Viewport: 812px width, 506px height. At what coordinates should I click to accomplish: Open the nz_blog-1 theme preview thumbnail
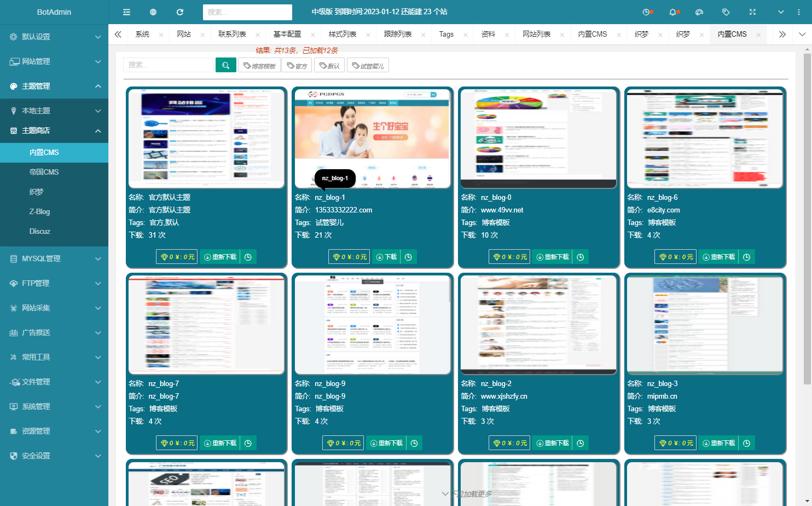[372, 139]
